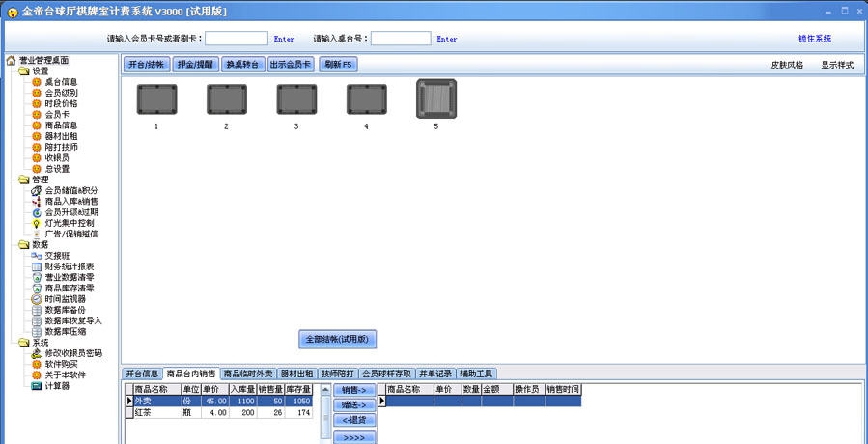Viewport: 868px width, 444px height.
Task: Focus the member card number input field
Action: click(237, 39)
